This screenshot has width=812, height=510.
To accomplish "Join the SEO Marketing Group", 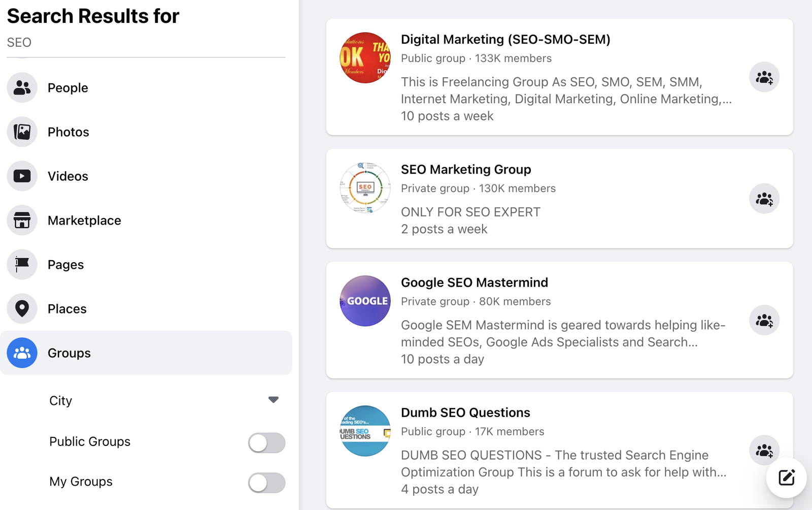I will point(764,199).
